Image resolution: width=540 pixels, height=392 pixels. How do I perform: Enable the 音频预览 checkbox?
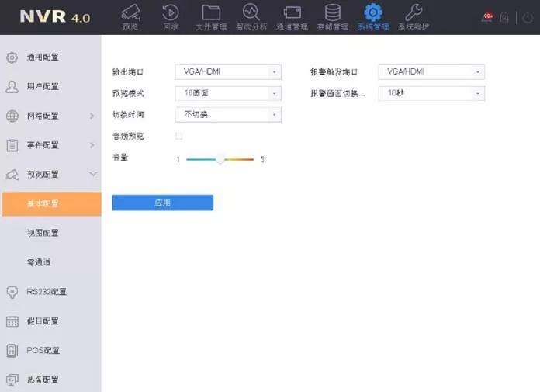point(179,136)
